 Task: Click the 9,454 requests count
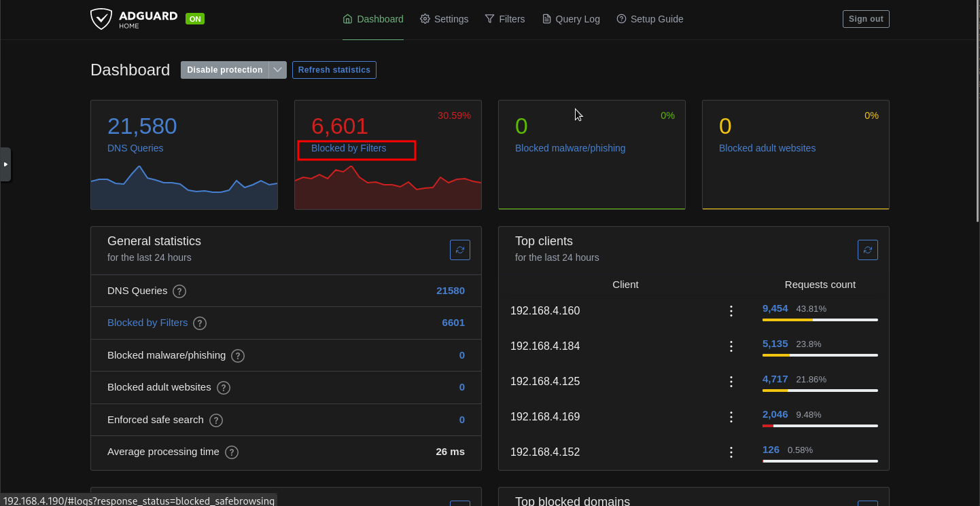point(775,308)
